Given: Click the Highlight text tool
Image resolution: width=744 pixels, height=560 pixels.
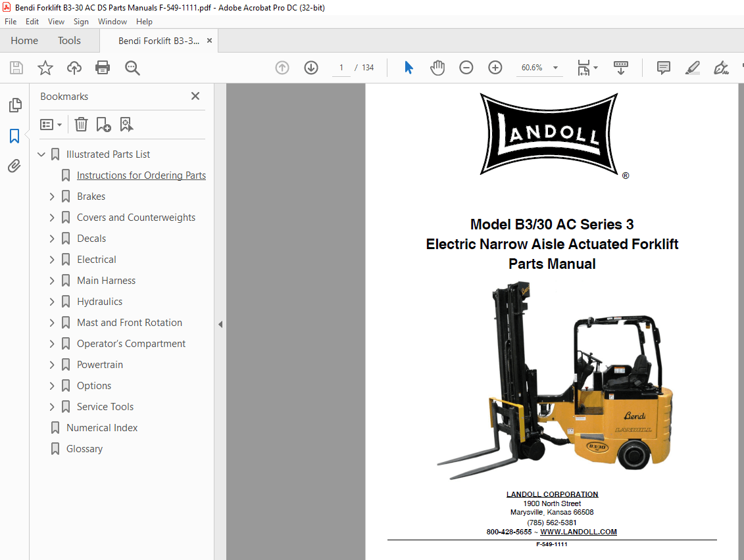Looking at the screenshot, I should pos(692,67).
